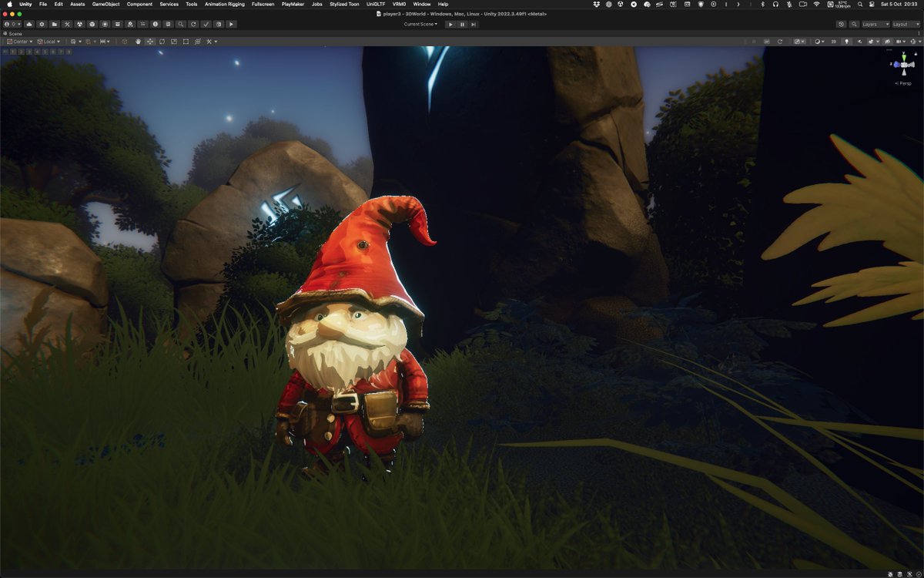The image size is (924, 578).
Task: Open the Scene view three-dot options menu
Action: [x=919, y=33]
